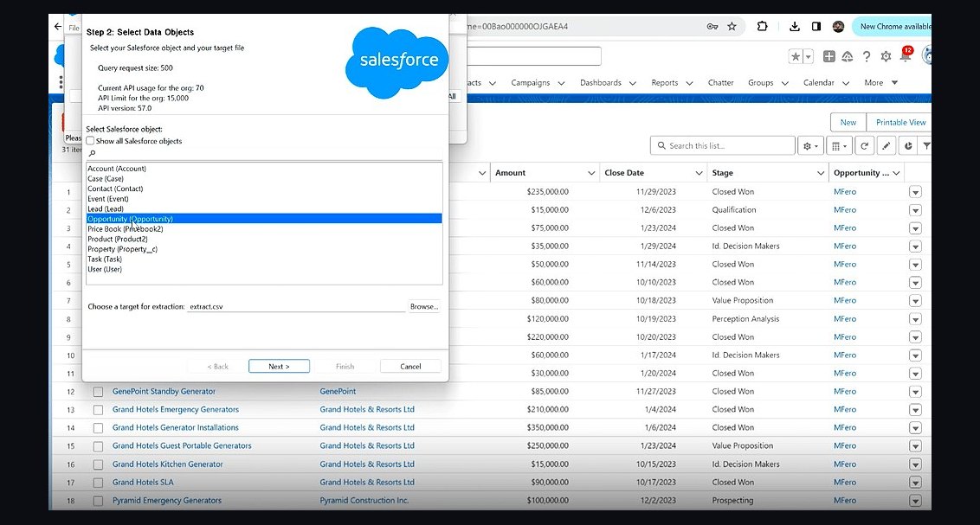The height and width of the screenshot is (525, 980).
Task: Open Salesforce setup gear icon
Action: pyautogui.click(x=886, y=57)
